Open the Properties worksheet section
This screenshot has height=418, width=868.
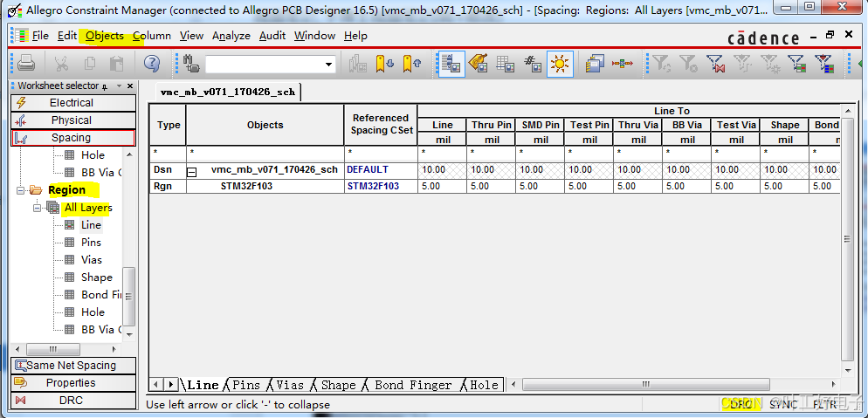[x=73, y=382]
